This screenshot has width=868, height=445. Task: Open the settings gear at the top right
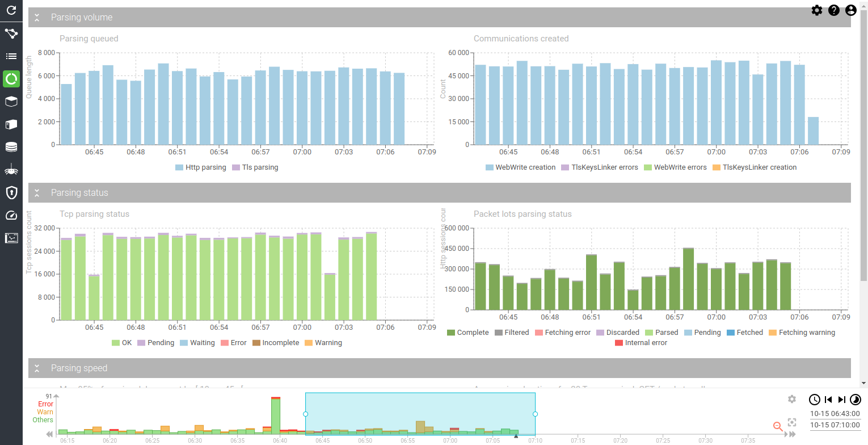coord(817,10)
